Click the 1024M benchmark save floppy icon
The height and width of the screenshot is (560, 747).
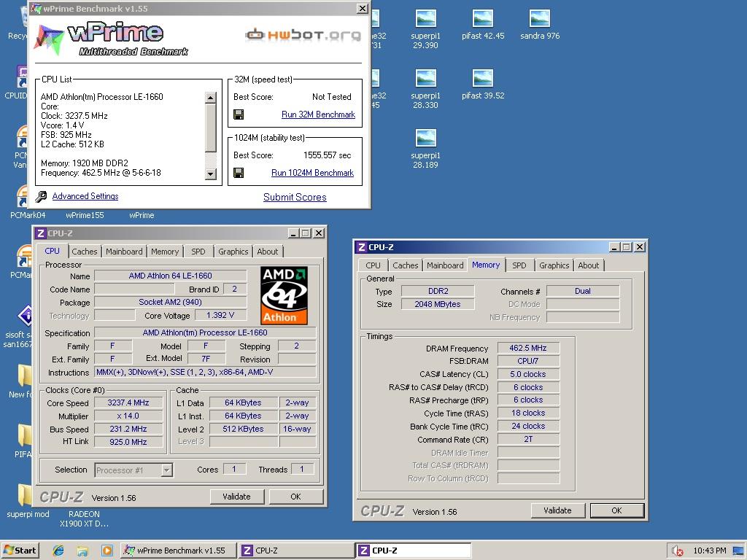tap(239, 173)
